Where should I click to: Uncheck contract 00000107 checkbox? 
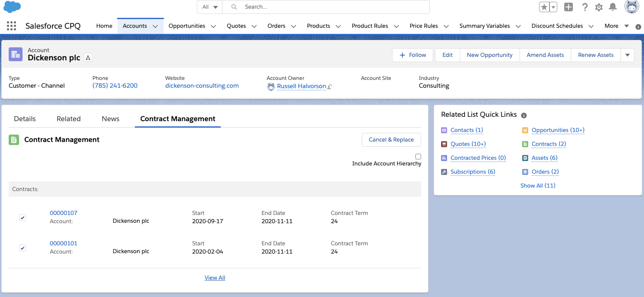[23, 218]
